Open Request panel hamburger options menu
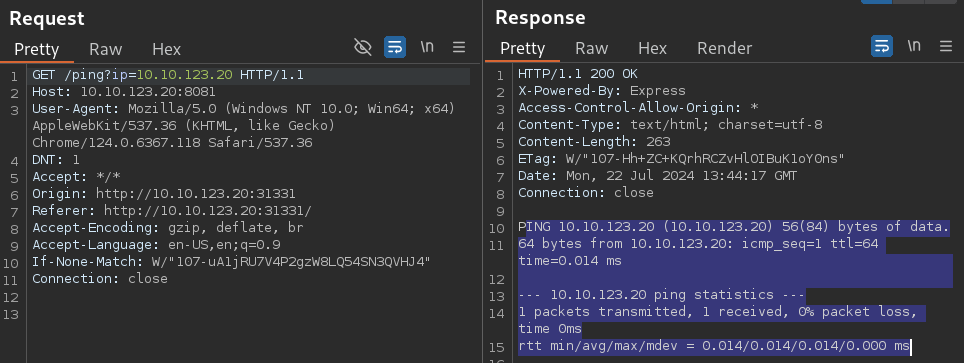Screen dimensions: 964x363 coord(459,47)
